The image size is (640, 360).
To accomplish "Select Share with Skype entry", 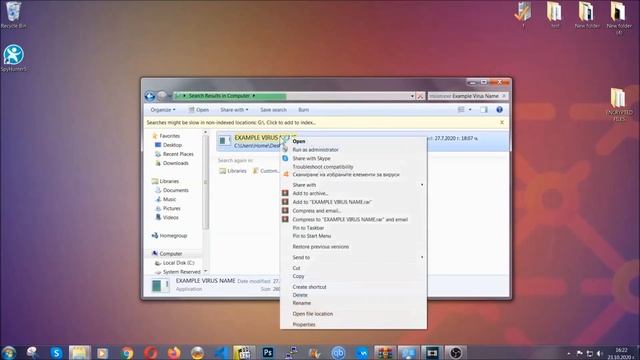I will point(311,158).
